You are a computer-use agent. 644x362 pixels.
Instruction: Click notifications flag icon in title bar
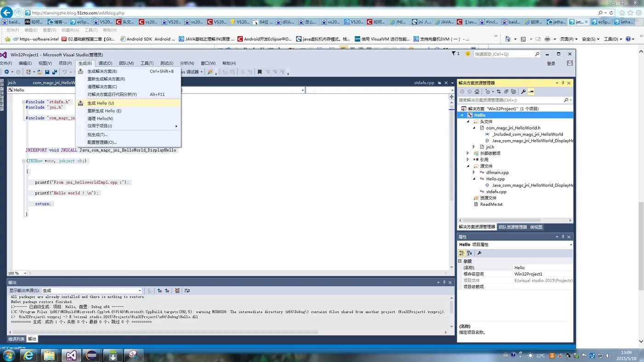click(454, 54)
